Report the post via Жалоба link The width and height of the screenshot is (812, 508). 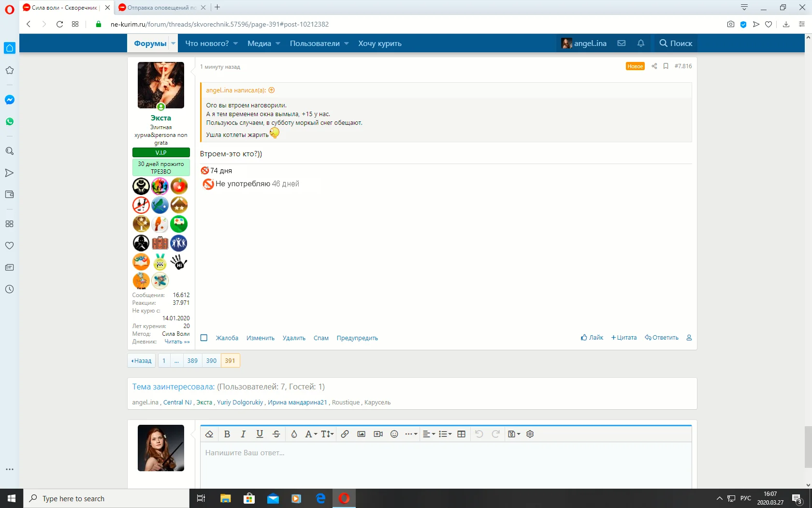pos(227,338)
